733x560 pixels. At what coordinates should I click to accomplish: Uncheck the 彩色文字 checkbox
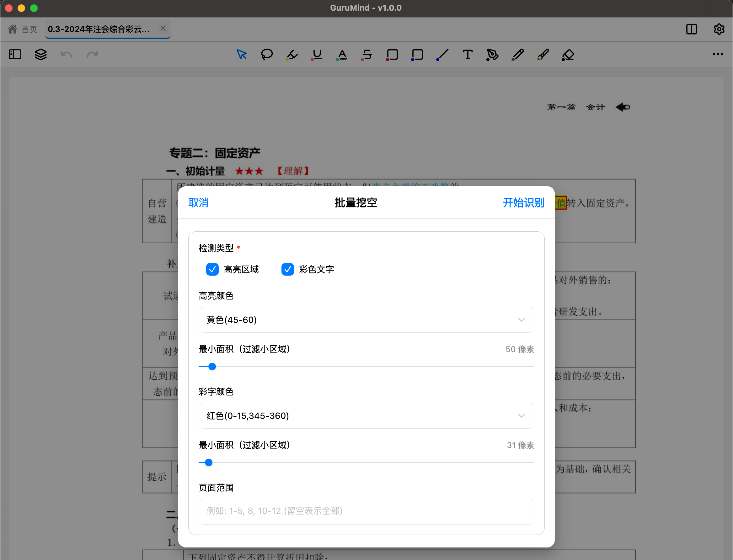(x=287, y=269)
